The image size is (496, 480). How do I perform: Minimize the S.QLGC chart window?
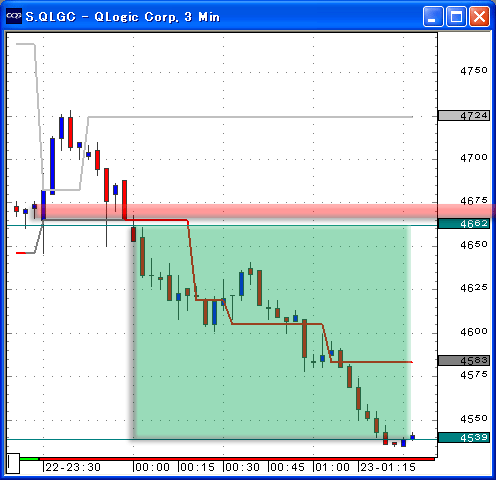433,16
